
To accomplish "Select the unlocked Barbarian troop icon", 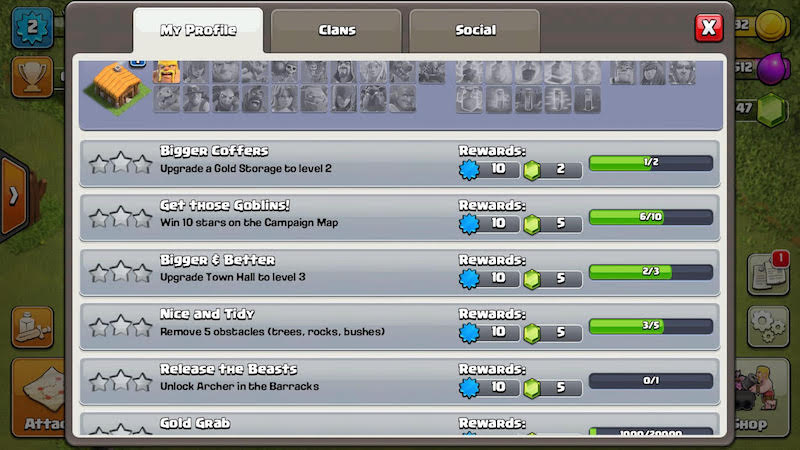I will click(166, 71).
